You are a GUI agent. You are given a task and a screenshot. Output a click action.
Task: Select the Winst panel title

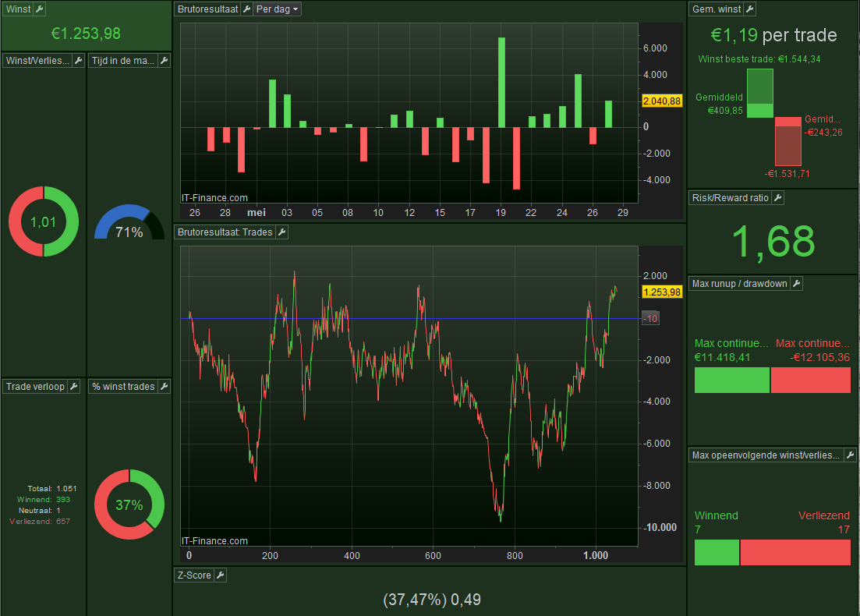pyautogui.click(x=18, y=9)
